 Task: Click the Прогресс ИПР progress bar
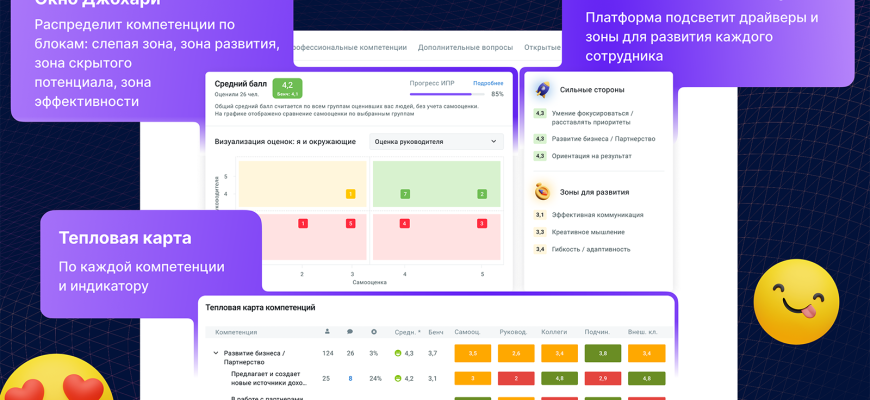[444, 94]
